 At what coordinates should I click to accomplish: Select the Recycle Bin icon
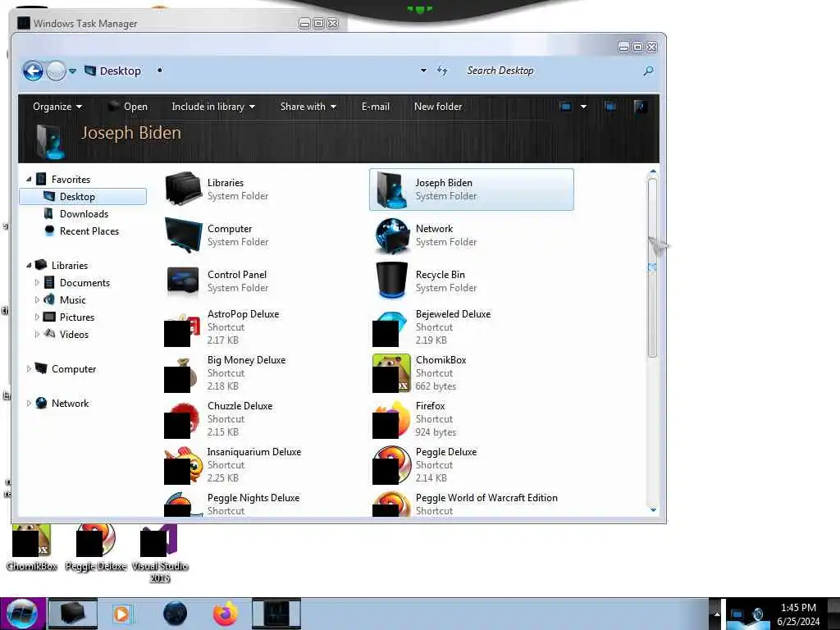(391, 281)
